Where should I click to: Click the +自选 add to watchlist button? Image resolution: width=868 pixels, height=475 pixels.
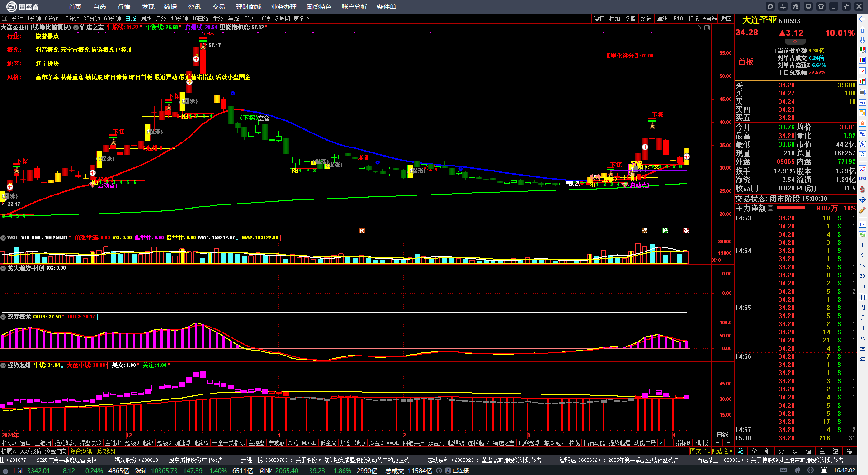click(x=710, y=19)
